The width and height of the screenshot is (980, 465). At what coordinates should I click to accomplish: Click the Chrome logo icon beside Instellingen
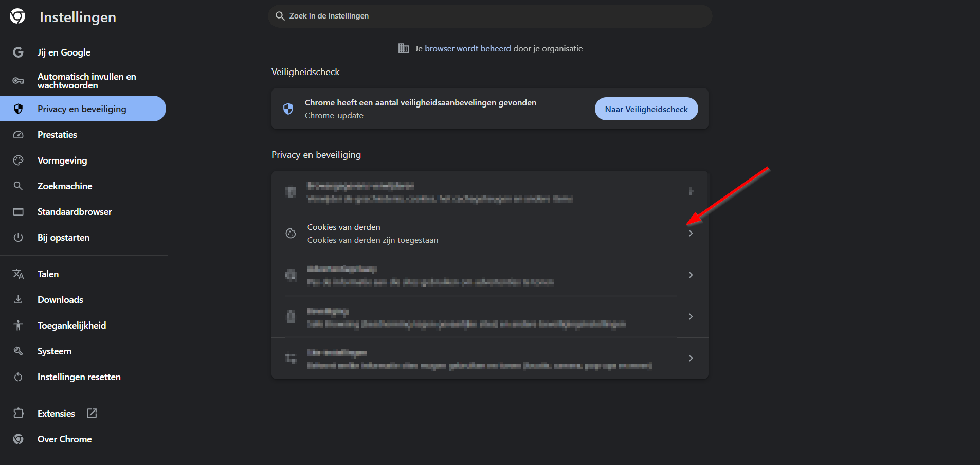pos(17,16)
